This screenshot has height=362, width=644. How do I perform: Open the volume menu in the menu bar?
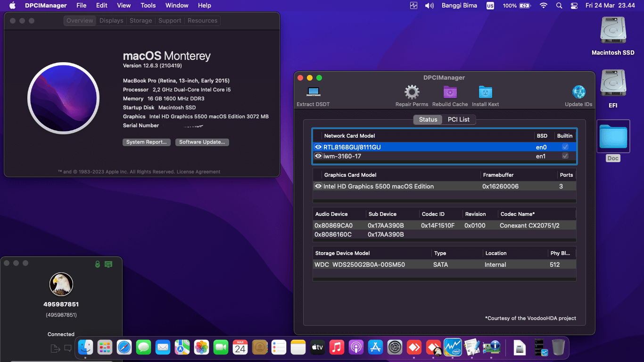pyautogui.click(x=429, y=6)
